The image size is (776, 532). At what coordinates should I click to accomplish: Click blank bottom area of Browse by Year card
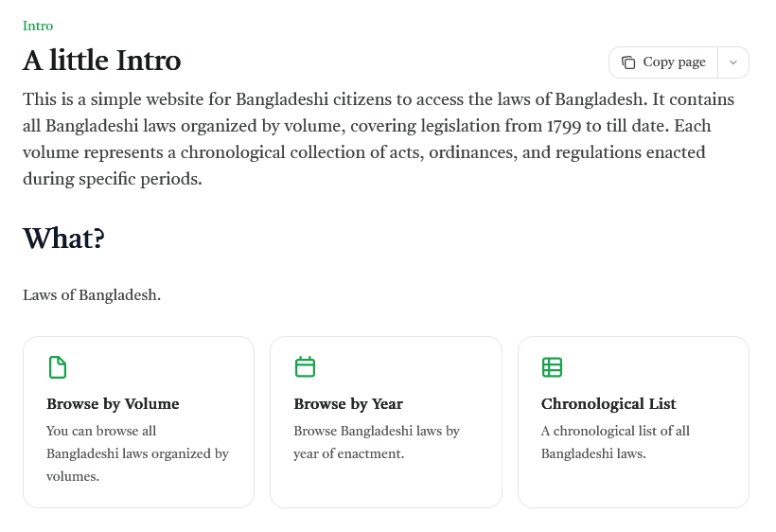click(385, 487)
